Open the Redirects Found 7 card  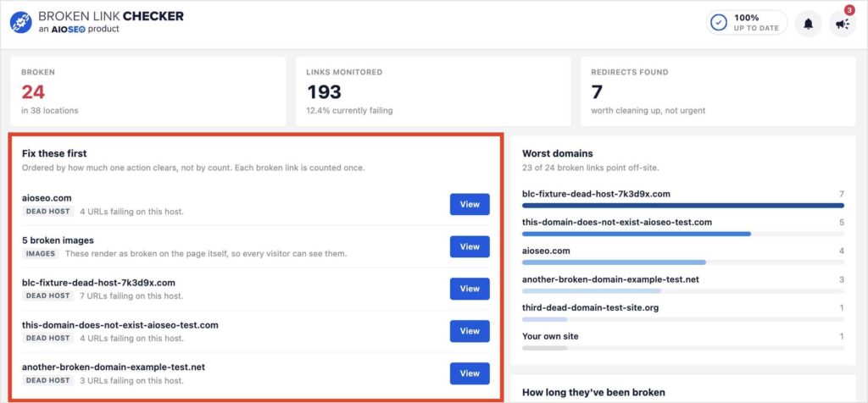718,91
